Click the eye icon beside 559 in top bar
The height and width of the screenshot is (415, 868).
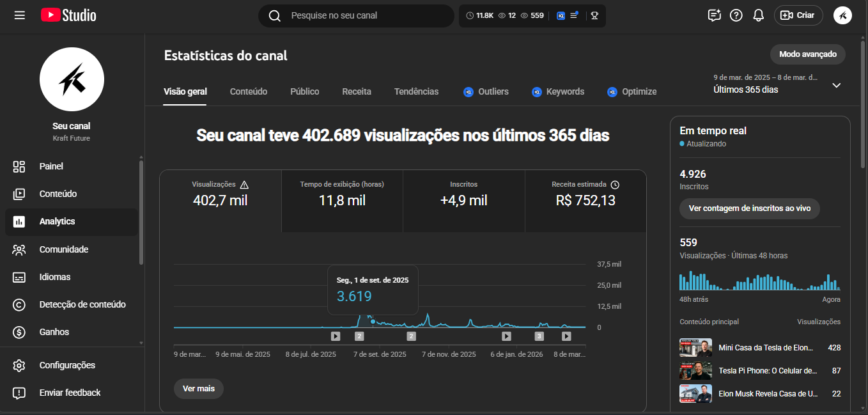[x=524, y=15]
